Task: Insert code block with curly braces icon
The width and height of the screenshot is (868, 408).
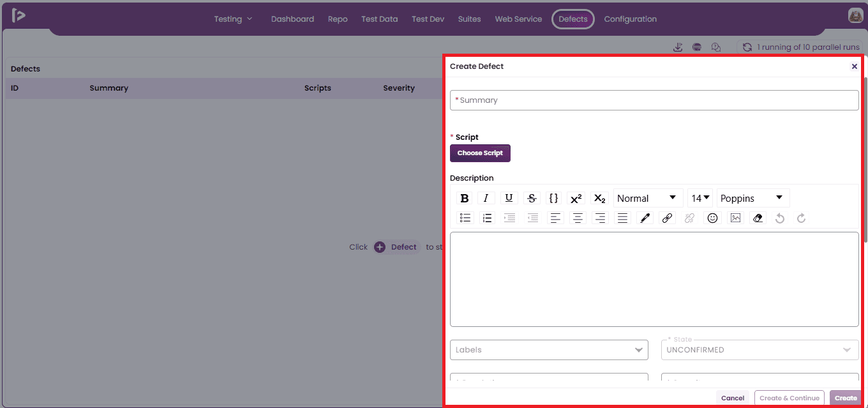Action: click(554, 198)
